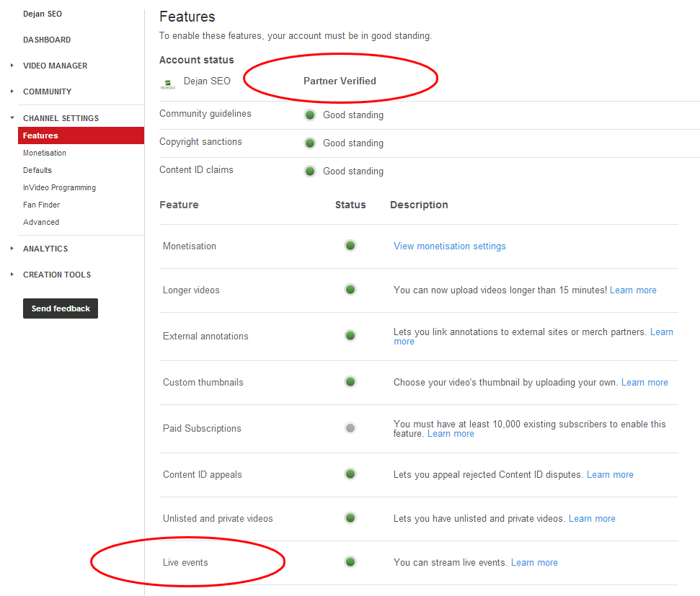
Task: Expand the Community section arrow
Action: pyautogui.click(x=12, y=91)
